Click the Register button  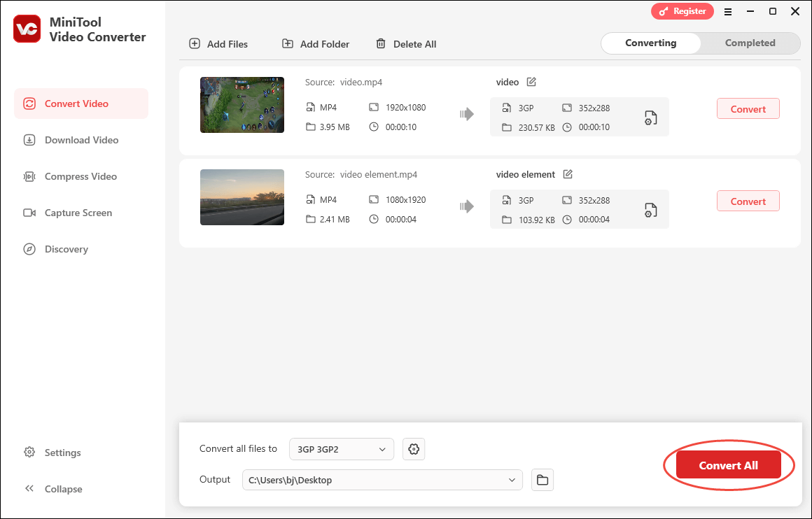682,11
